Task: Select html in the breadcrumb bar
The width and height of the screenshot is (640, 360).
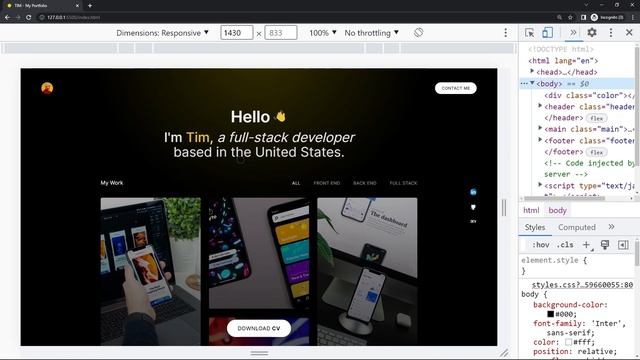Action: tap(531, 210)
